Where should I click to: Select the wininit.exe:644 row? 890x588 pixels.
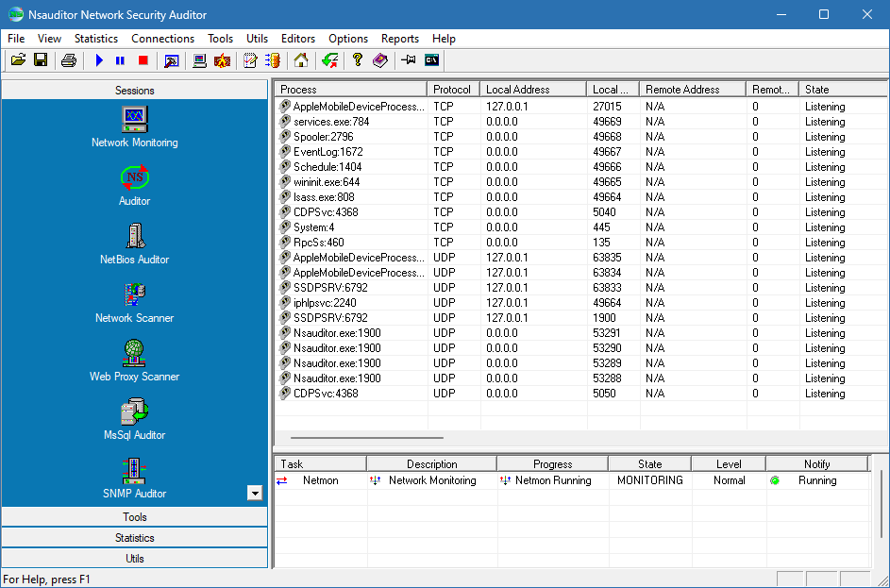pos(580,181)
